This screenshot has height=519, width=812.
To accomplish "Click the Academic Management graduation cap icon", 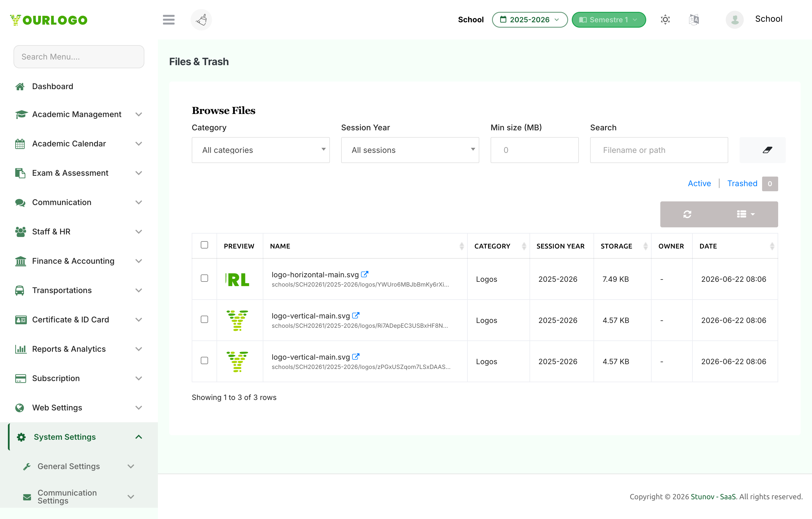I will click(x=21, y=115).
